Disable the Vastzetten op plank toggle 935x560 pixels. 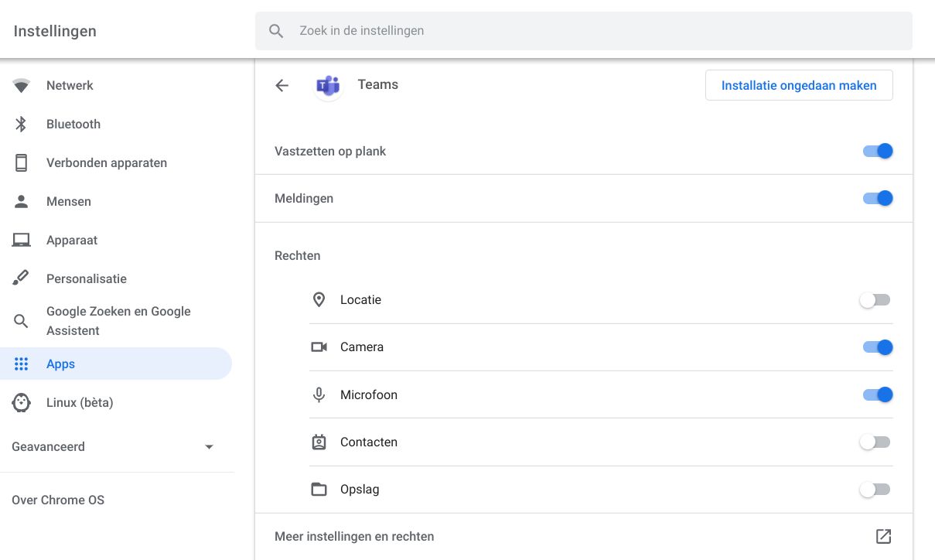878,151
